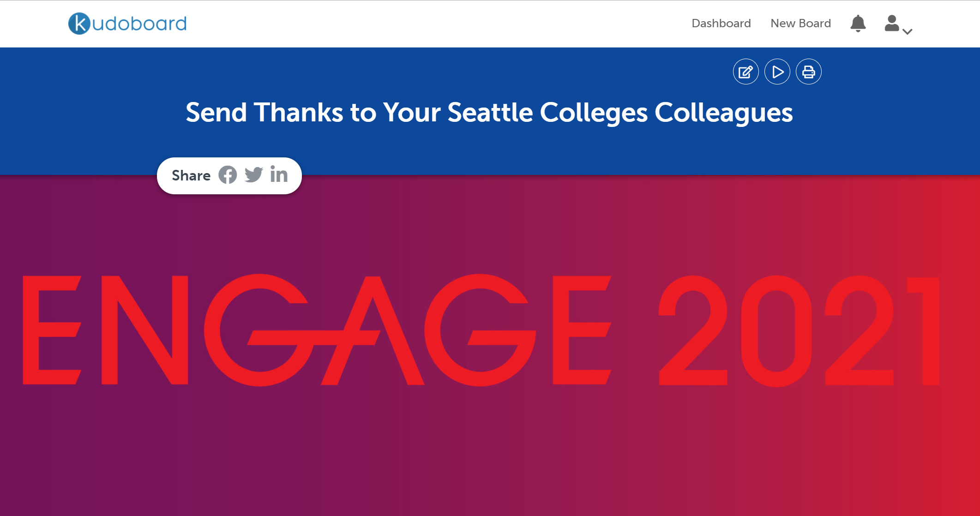The image size is (980, 516).
Task: Click the 'Share' label in pill
Action: (x=191, y=175)
